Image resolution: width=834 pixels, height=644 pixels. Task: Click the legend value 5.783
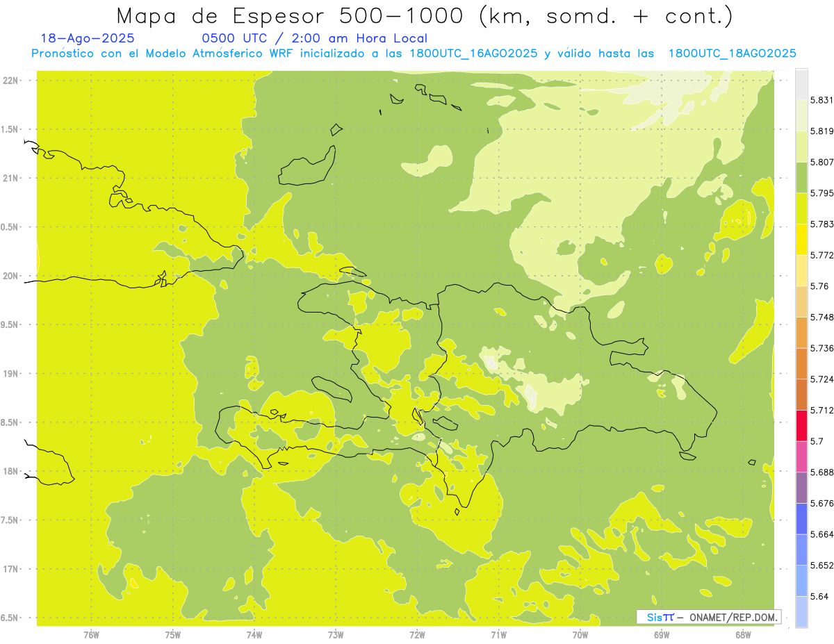(x=821, y=224)
